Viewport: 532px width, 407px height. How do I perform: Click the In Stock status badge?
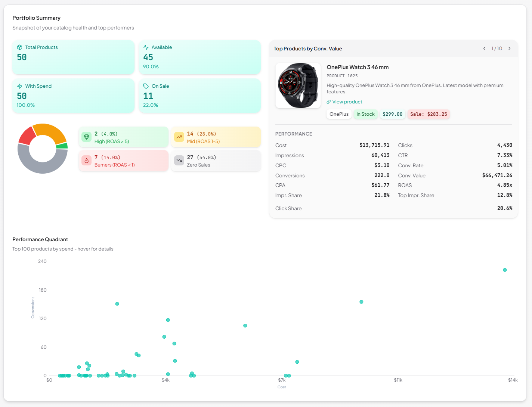[365, 114]
